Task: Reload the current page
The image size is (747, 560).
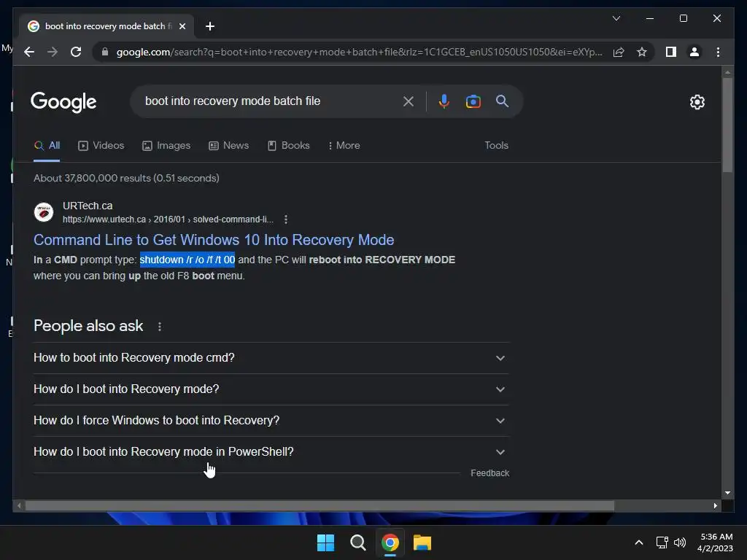Action: click(76, 52)
